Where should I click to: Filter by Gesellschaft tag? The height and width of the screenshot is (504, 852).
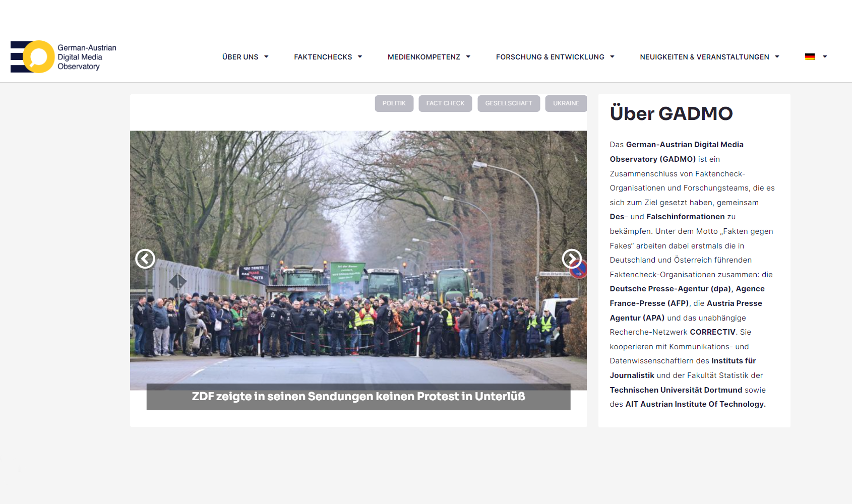pyautogui.click(x=508, y=103)
